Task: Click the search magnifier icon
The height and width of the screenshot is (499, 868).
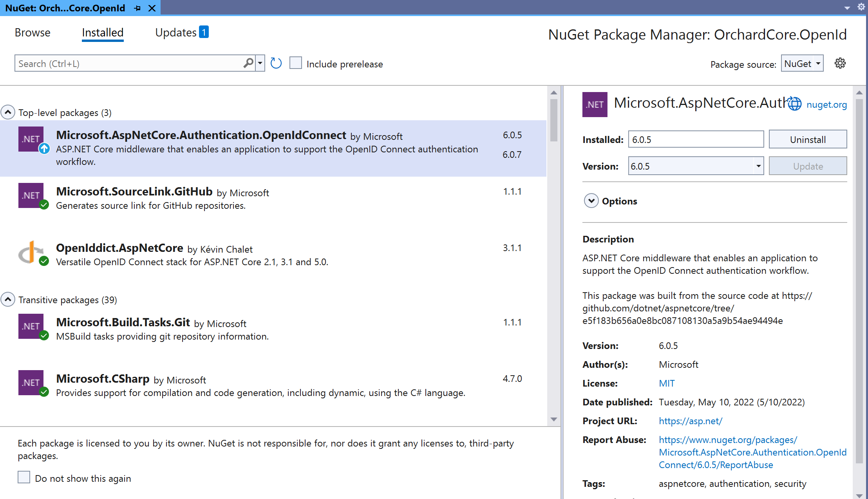Action: click(248, 63)
